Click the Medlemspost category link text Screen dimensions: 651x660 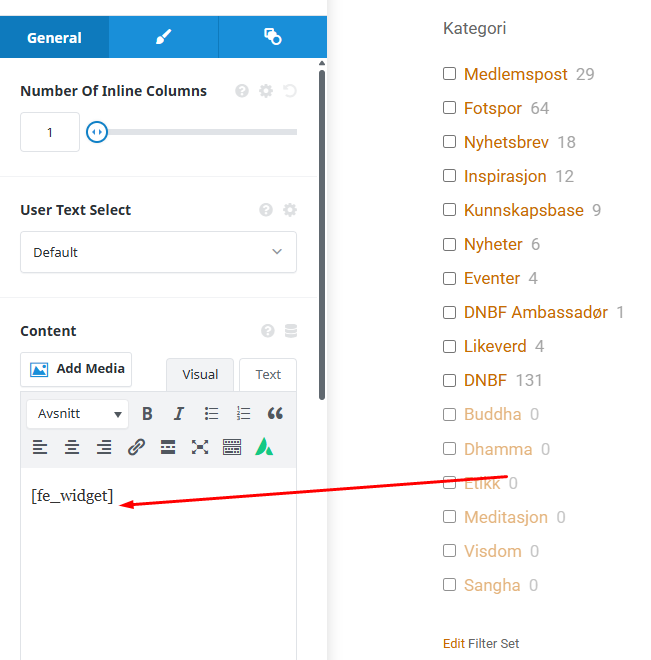point(515,74)
